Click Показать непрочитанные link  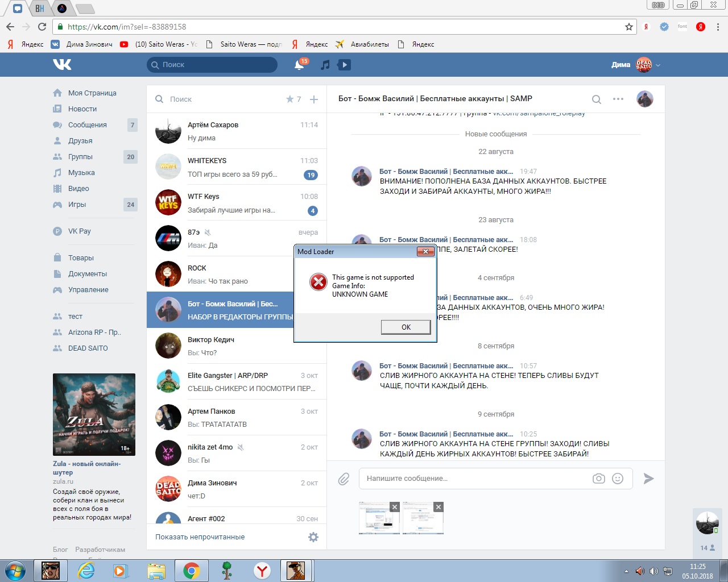200,537
